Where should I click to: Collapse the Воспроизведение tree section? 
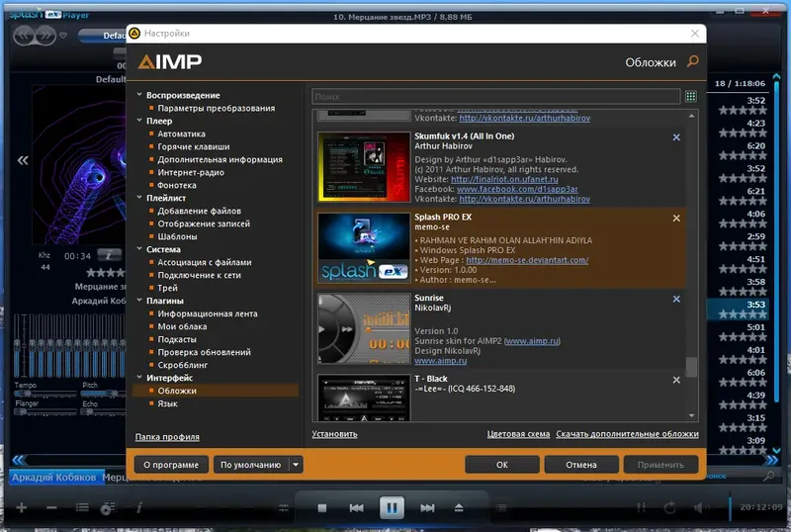[x=139, y=94]
